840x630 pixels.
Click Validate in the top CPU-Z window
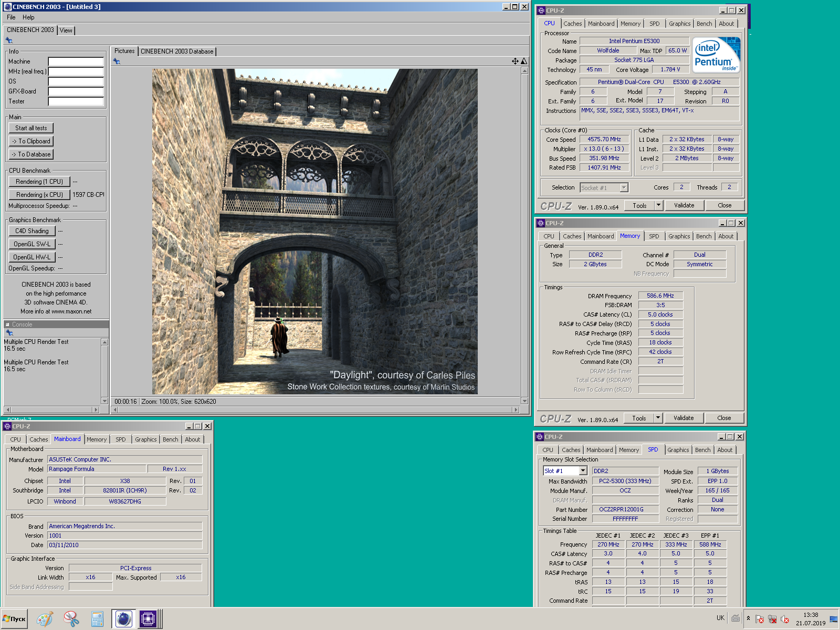pyautogui.click(x=684, y=205)
